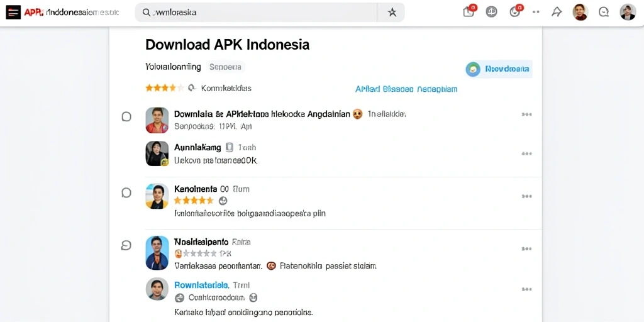Viewport: 644px width, 322px height.
Task: Open avatar thumbnail of the 'Downlaia' Angdainian row
Action: (157, 120)
